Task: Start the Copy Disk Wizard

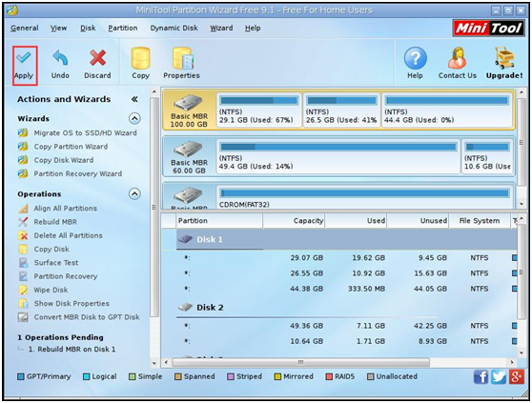Action: tap(56, 160)
